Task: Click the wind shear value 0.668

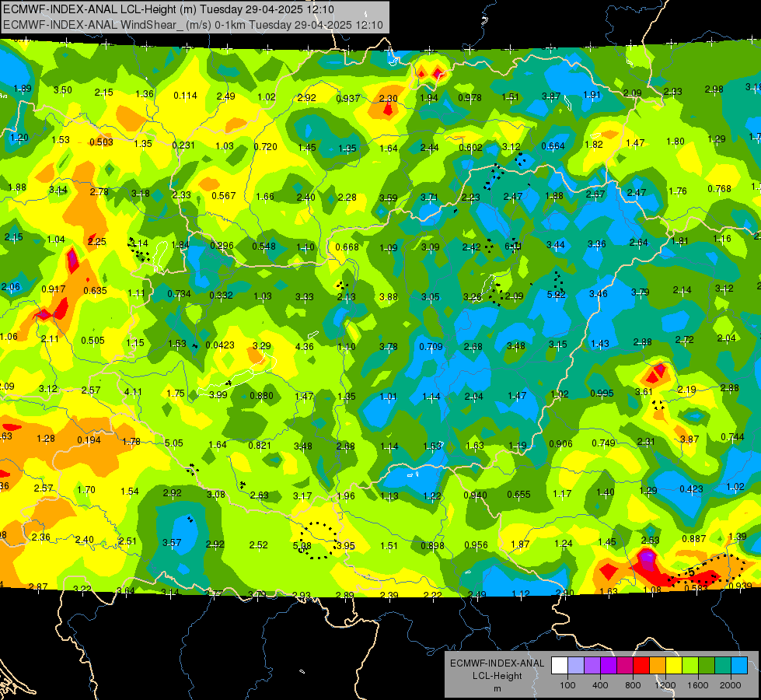Action: coord(347,247)
